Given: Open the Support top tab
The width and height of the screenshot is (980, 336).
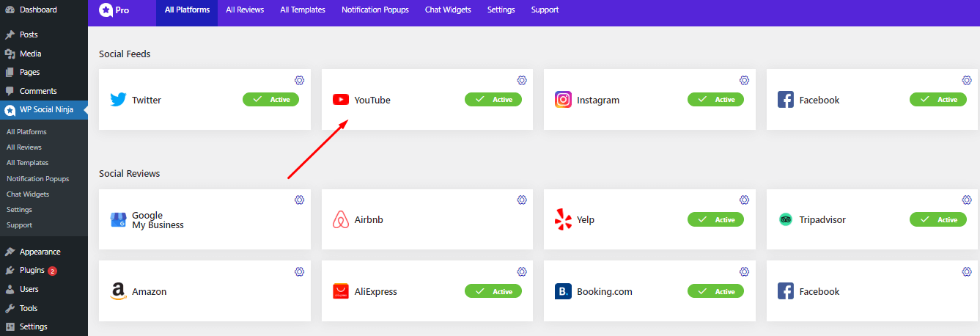Looking at the screenshot, I should (x=545, y=10).
